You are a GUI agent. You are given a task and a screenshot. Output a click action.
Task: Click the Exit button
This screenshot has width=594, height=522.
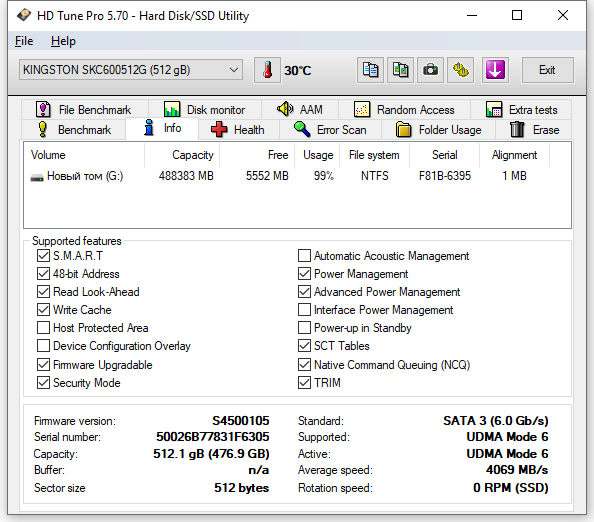click(x=547, y=70)
